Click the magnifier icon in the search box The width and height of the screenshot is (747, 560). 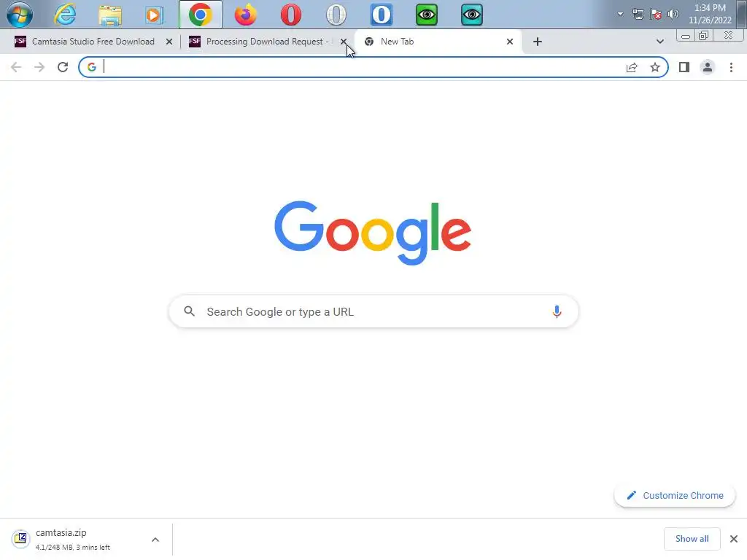[x=189, y=311]
